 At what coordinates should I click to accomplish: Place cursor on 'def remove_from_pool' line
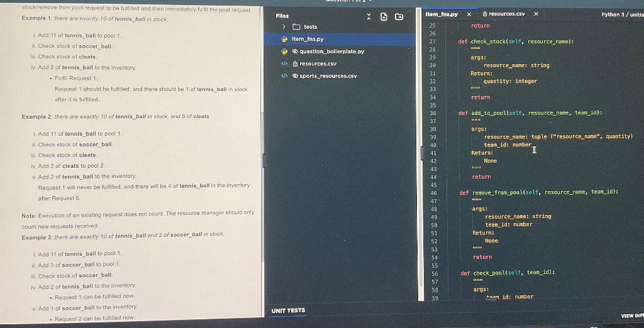[538, 192]
